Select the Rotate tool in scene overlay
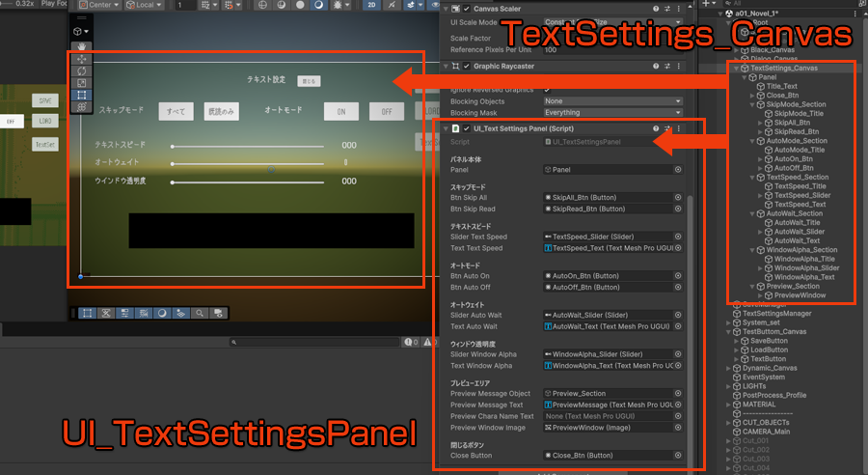Image resolution: width=868 pixels, height=475 pixels. click(82, 70)
